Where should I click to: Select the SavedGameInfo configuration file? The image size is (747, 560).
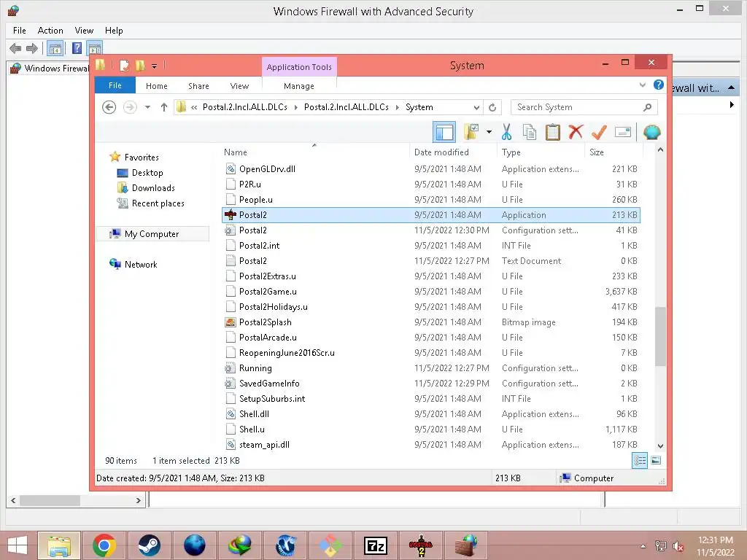coord(430,384)
